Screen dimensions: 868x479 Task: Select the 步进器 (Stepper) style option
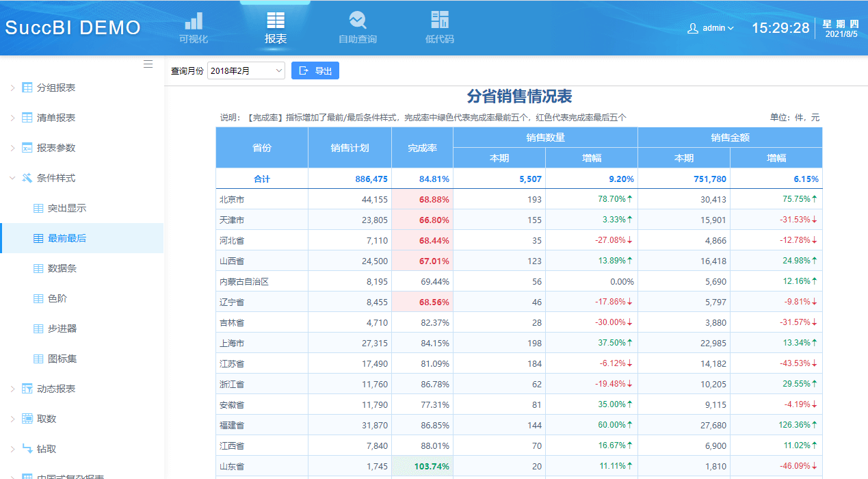pos(62,330)
